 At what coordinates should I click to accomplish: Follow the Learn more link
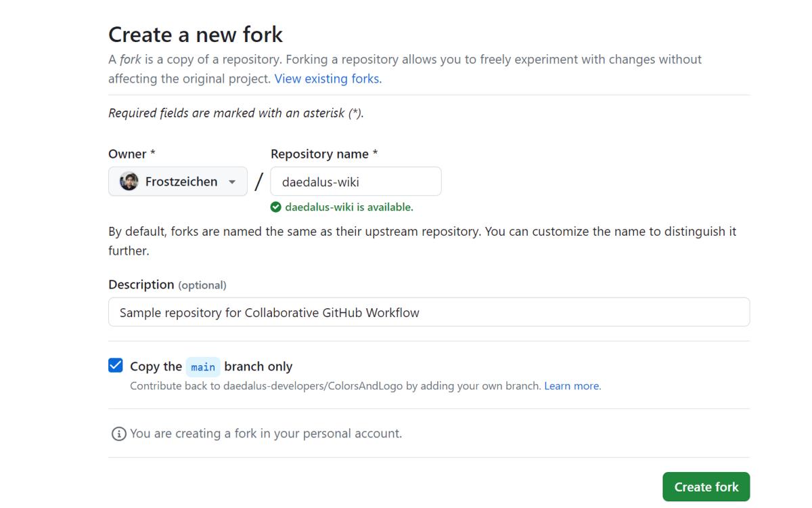[572, 386]
